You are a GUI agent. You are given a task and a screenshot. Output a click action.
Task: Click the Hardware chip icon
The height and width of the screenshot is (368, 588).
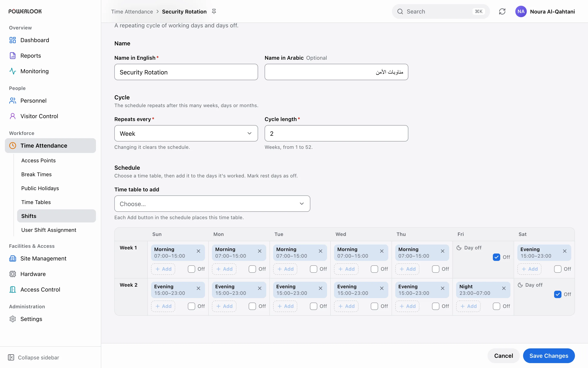pyautogui.click(x=13, y=274)
